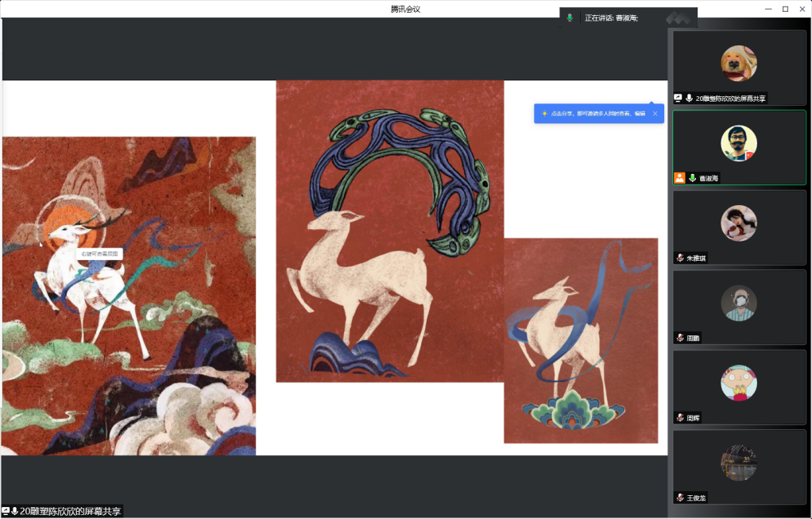Click 王俊龙's night city avatar
Screen dimensions: 812x519
[738, 463]
